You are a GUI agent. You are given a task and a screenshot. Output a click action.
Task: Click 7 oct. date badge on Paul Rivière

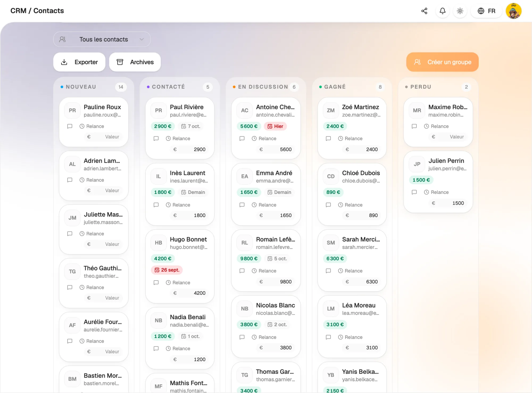coord(191,126)
